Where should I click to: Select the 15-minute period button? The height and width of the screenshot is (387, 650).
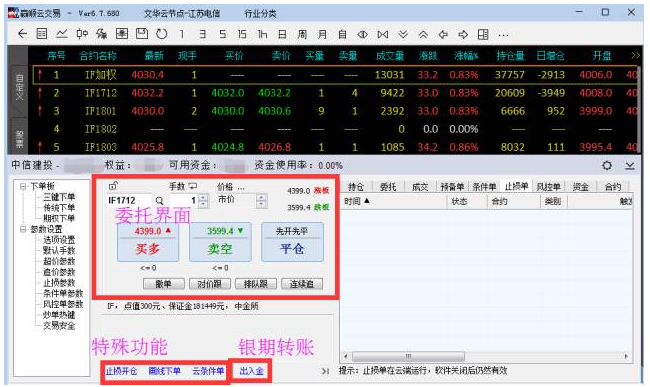(x=242, y=34)
